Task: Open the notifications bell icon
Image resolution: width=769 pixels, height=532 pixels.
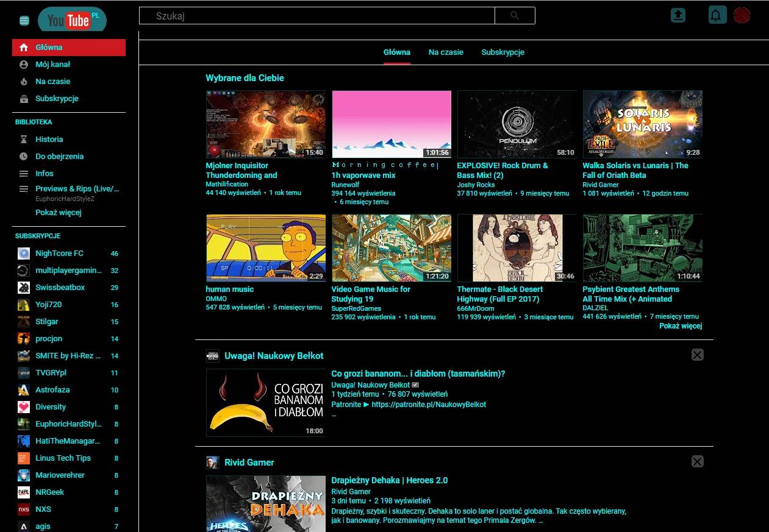Action: [x=718, y=15]
